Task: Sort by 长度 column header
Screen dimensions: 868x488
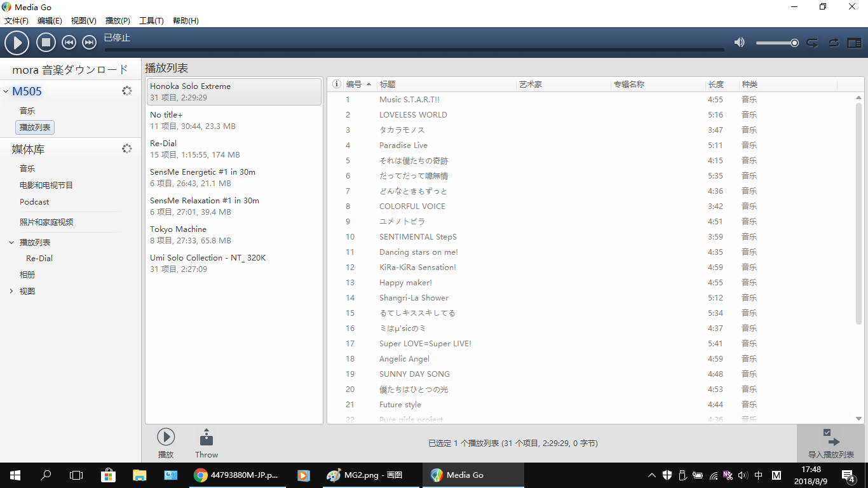Action: point(722,84)
